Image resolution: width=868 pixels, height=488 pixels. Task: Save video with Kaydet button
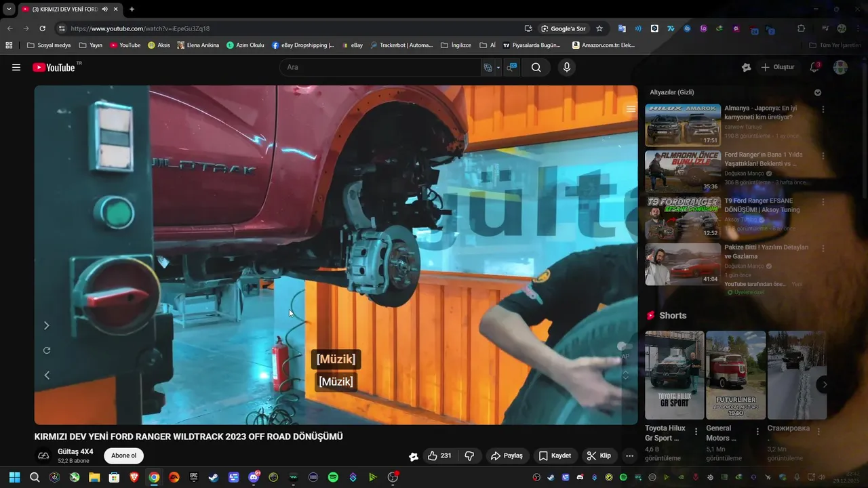(555, 455)
